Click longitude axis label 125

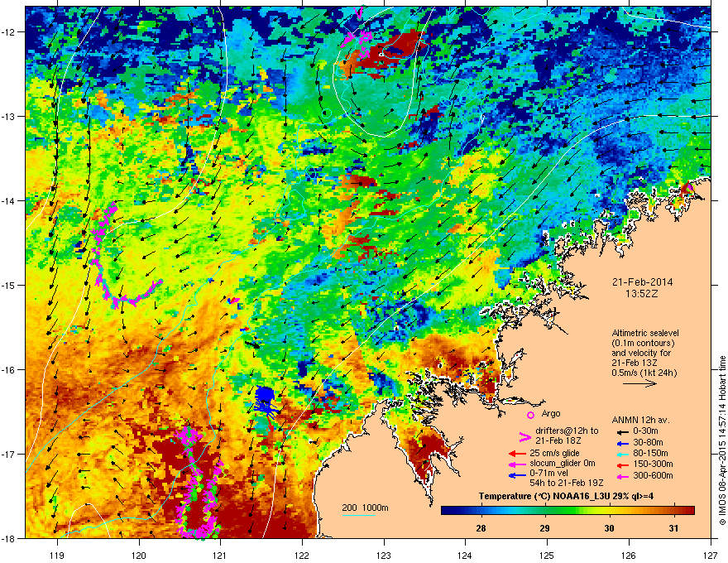click(547, 555)
